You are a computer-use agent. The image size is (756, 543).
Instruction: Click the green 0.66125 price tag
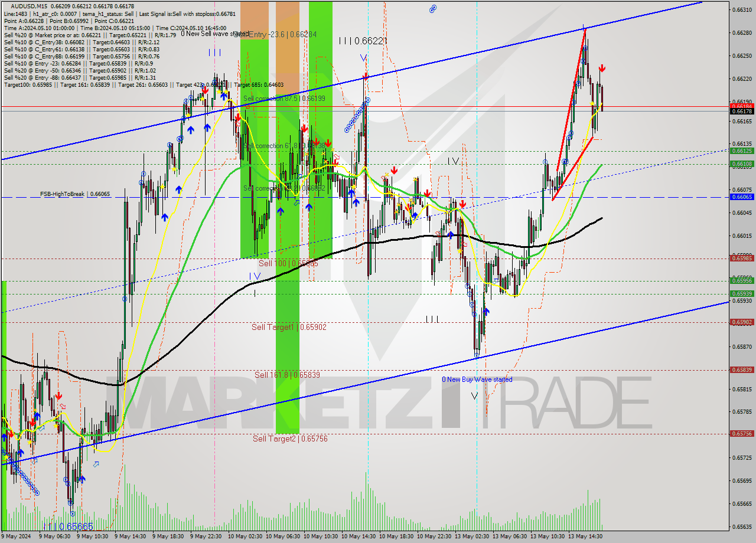click(742, 151)
